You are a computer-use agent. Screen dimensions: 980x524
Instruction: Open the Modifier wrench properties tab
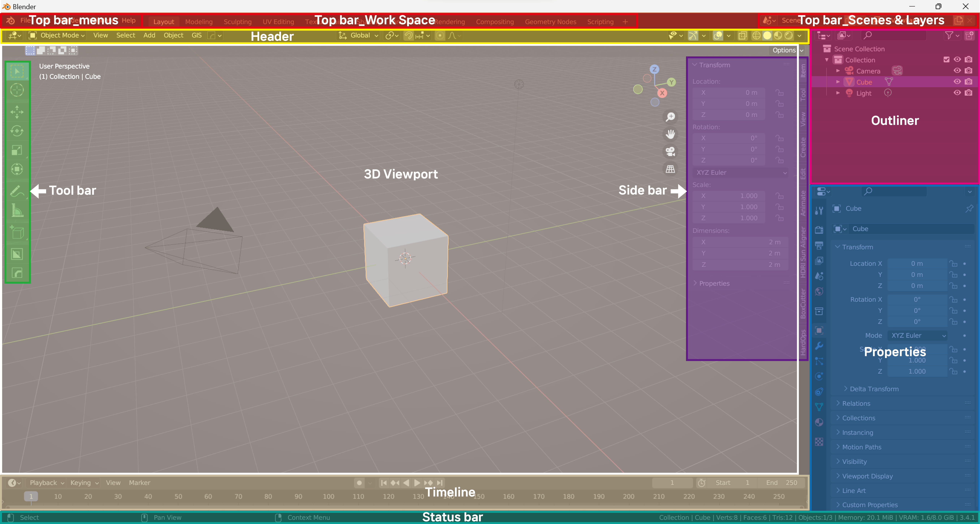(819, 346)
